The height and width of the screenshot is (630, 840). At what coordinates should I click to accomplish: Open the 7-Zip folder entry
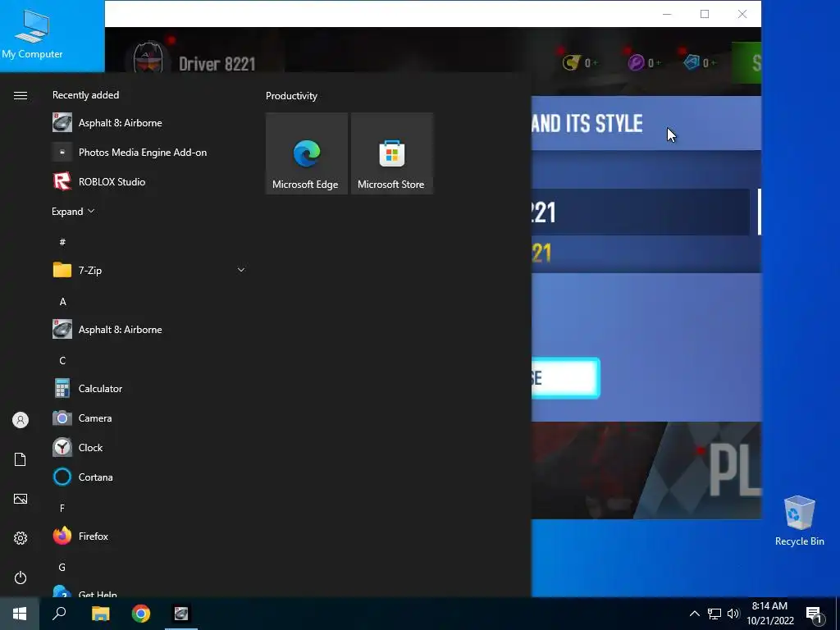(149, 270)
